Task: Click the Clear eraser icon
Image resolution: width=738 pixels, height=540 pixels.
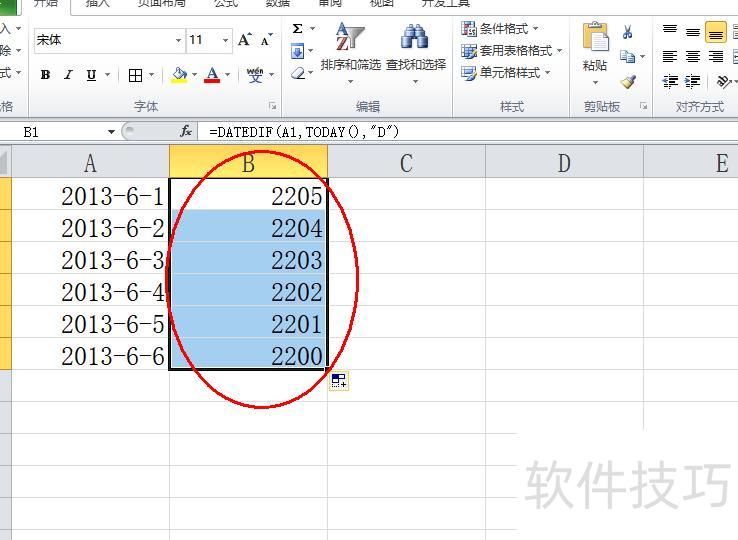Action: 297,73
